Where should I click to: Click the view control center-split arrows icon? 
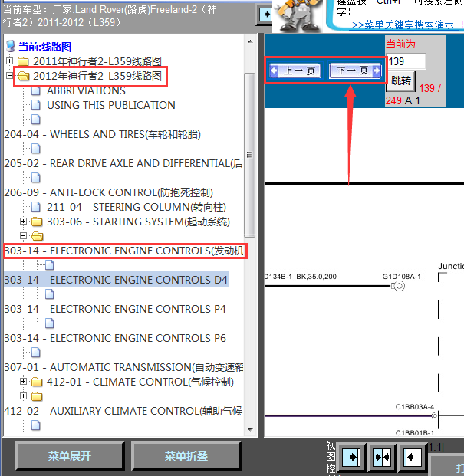(x=382, y=457)
